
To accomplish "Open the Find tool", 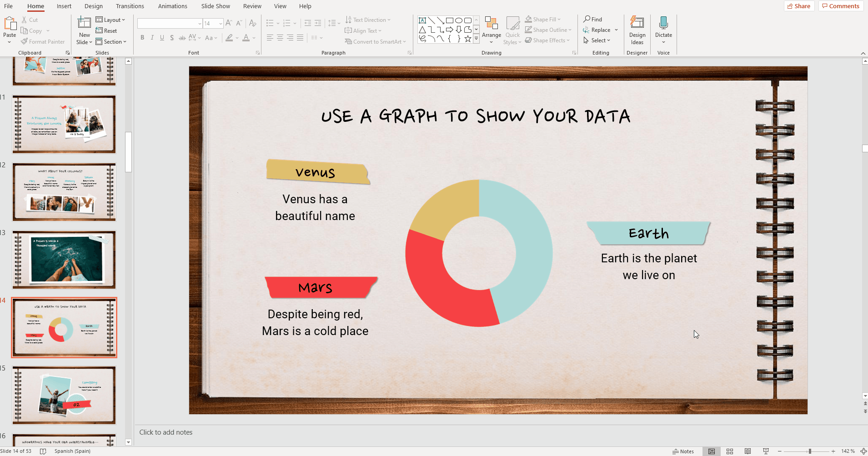I will 593,19.
